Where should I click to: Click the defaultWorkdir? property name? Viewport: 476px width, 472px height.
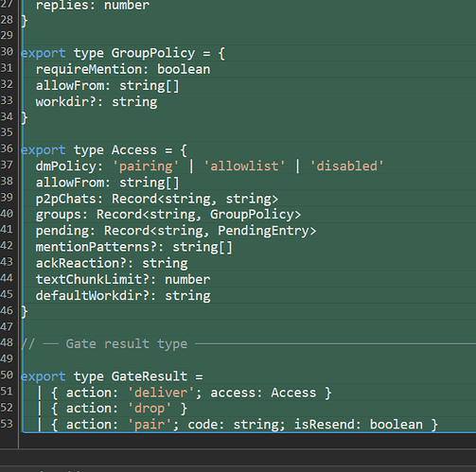[92, 296]
